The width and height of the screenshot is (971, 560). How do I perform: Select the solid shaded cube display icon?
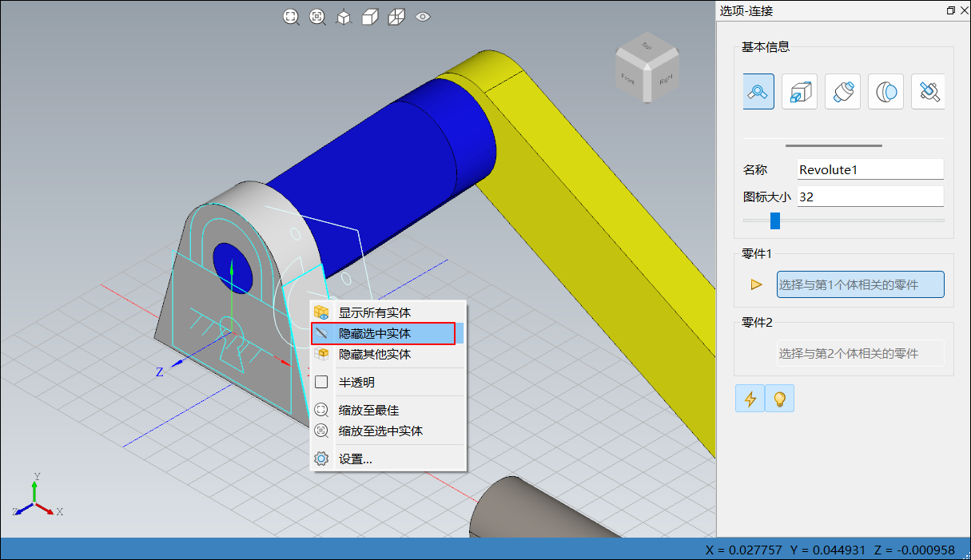click(369, 17)
